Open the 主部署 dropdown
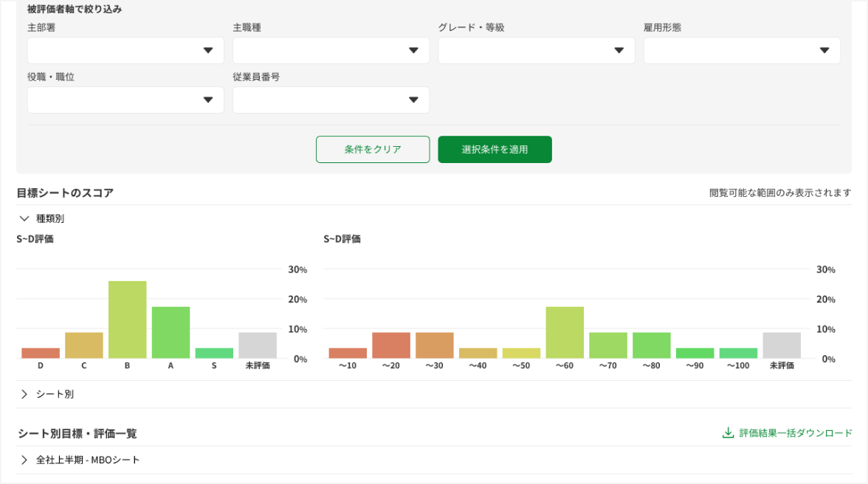Screen dimensions: 868x484 point(125,50)
